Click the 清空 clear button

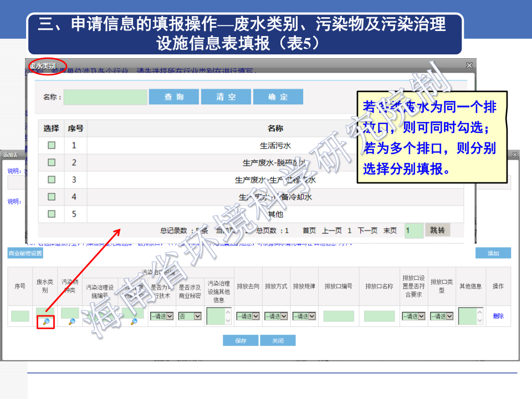point(226,97)
